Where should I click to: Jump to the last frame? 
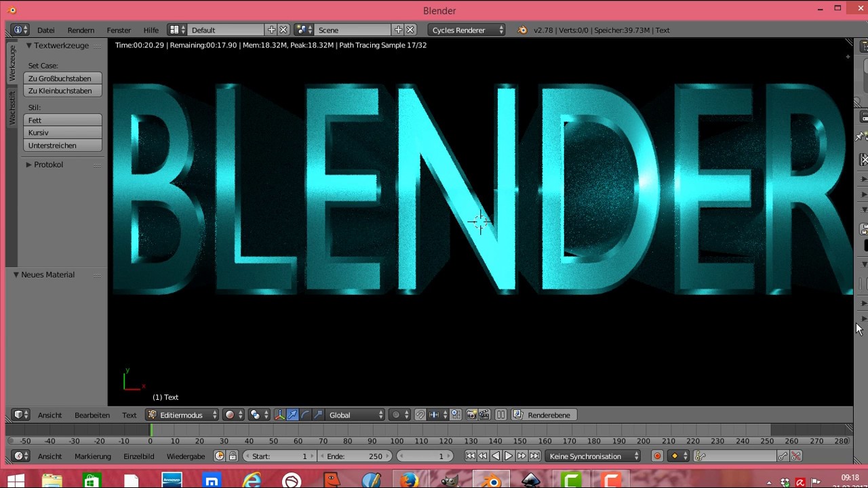(x=534, y=456)
